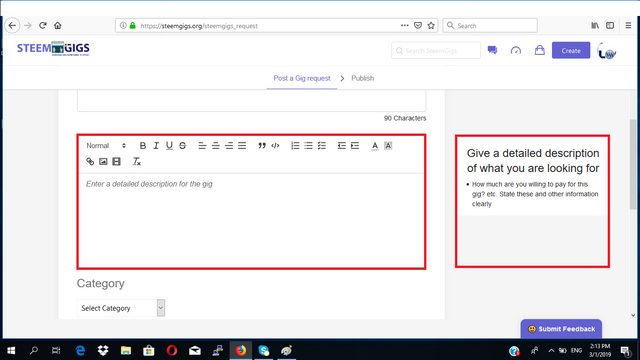
Task: Focus the Search SteemGigs field
Action: [x=436, y=51]
